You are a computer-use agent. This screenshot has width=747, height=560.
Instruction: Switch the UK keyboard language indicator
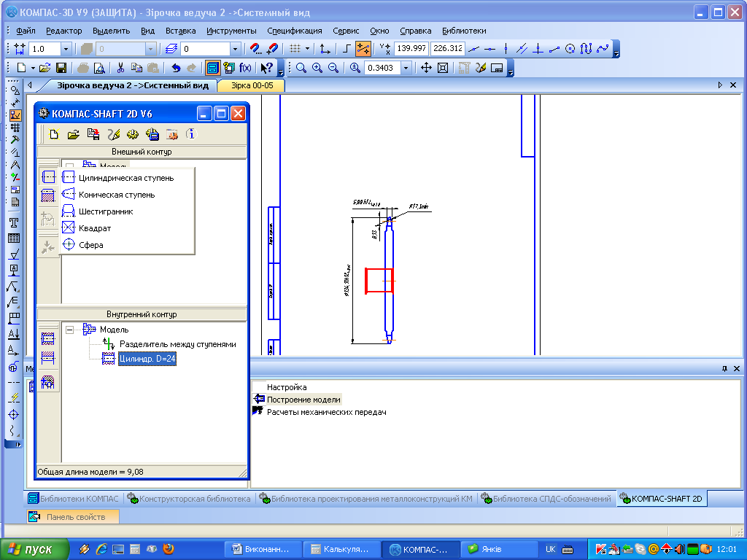click(551, 549)
